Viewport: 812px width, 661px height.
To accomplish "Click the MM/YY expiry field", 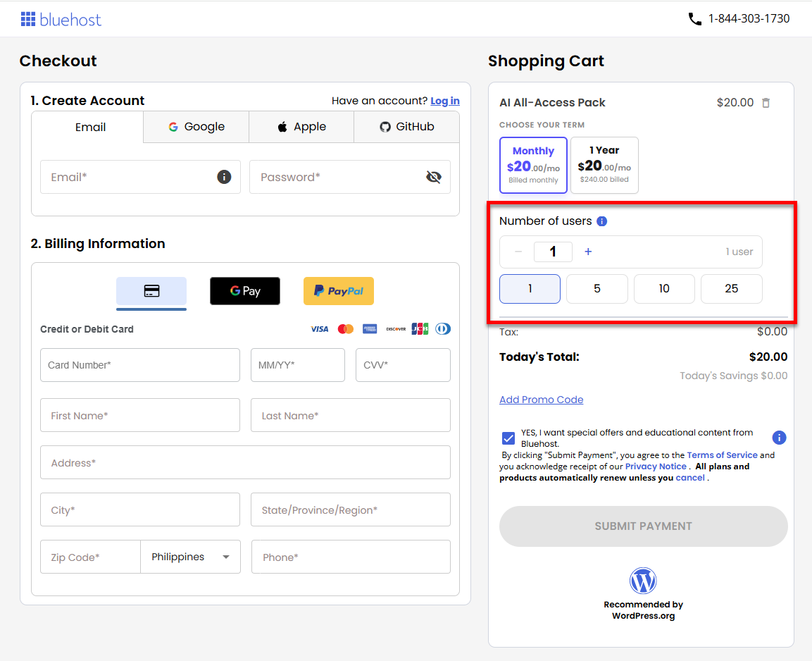I will tap(298, 365).
